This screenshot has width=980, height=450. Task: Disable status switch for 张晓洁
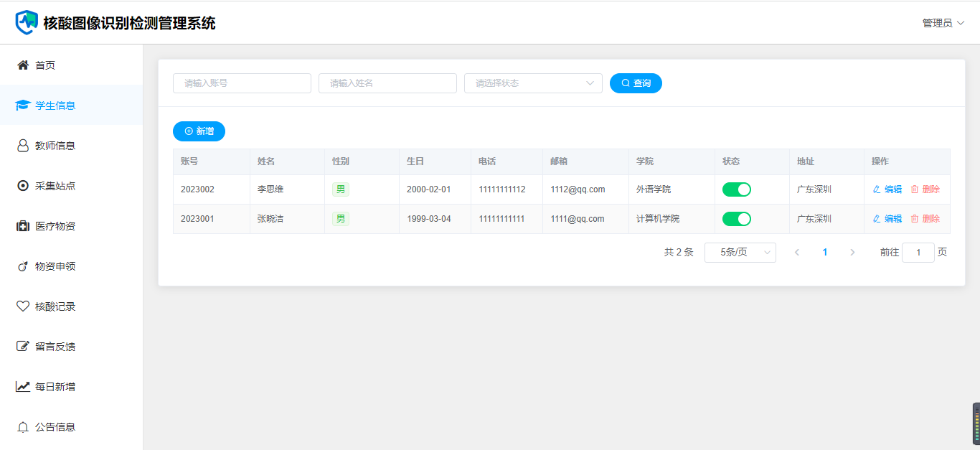click(736, 219)
